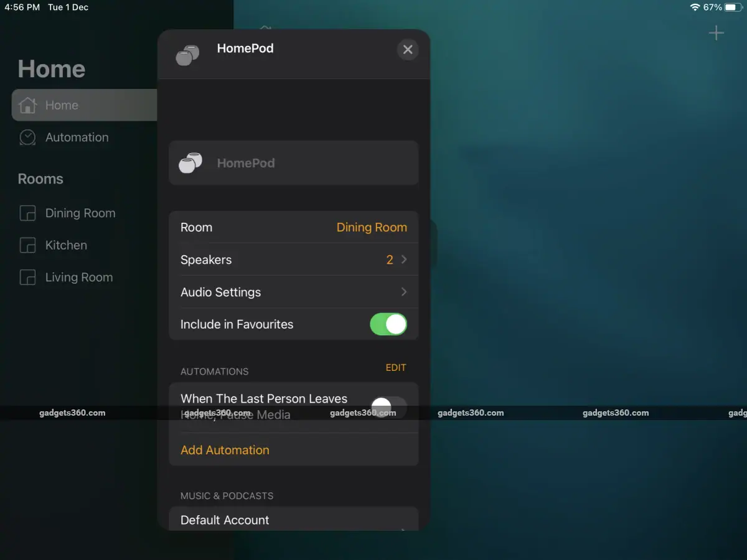
Task: Tap the HomePod pair icon in header
Action: 187,55
